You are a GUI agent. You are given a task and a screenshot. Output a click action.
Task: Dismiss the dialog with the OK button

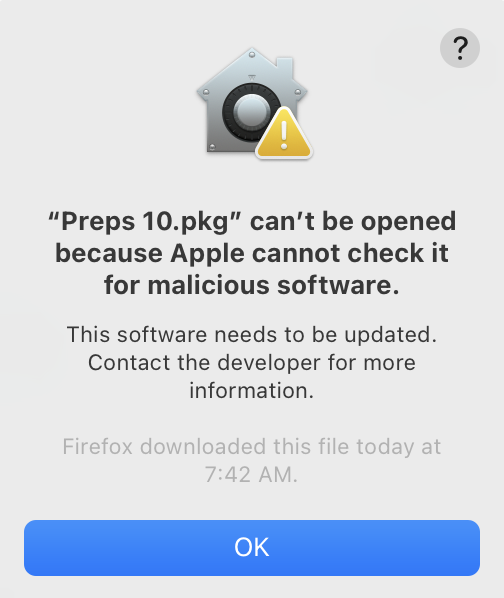click(252, 548)
